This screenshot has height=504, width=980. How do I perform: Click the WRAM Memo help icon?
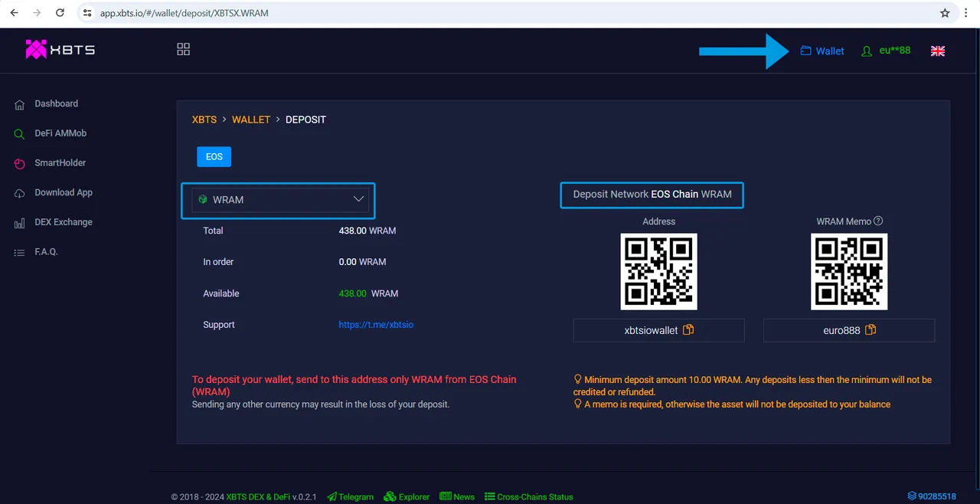pos(878,221)
